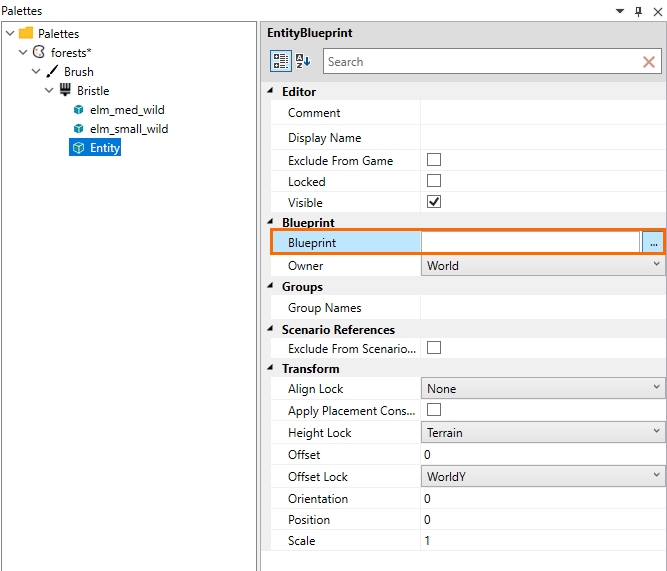Click the Comment value field
Screen dimensions: 667x571
(x=543, y=113)
